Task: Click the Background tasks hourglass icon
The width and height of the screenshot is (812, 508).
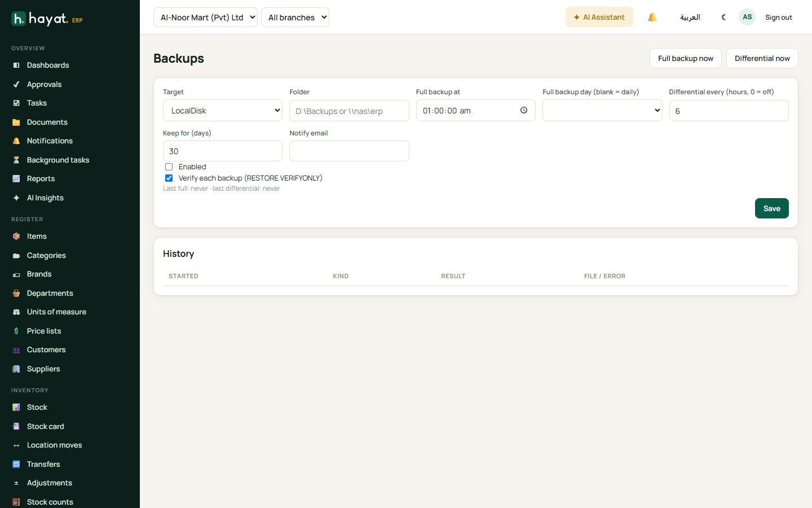Action: (x=16, y=160)
